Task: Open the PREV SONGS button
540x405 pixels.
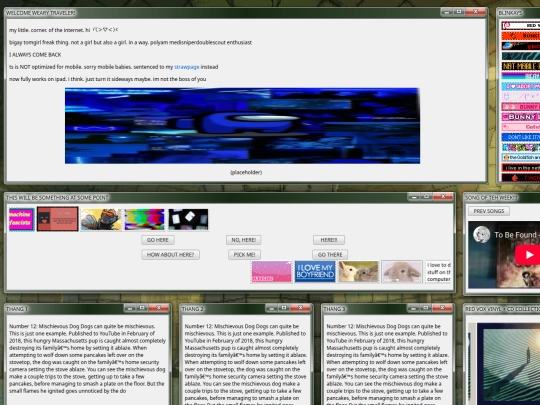Action: 489,211
